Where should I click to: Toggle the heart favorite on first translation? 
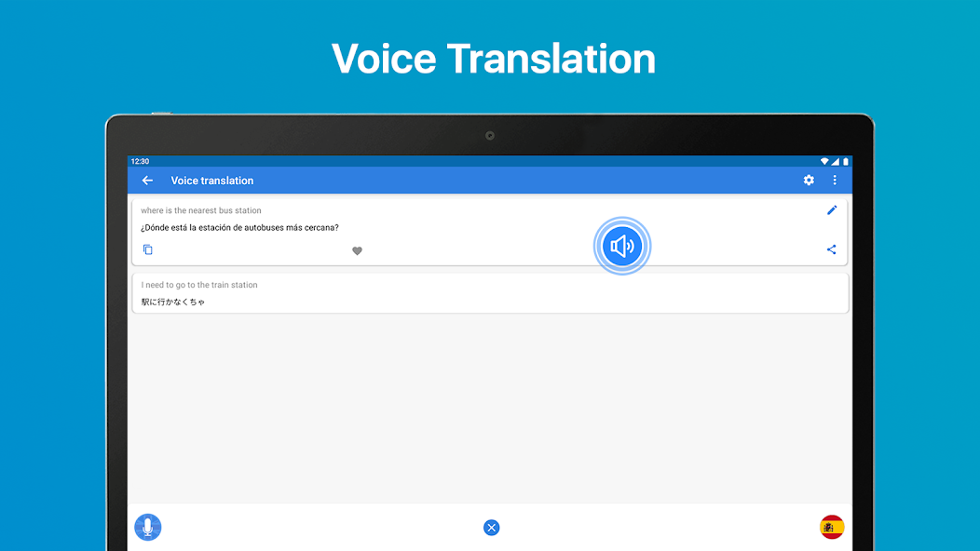(x=357, y=250)
